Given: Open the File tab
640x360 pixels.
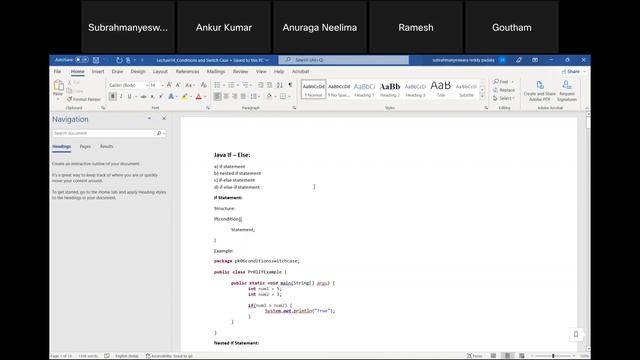Looking at the screenshot, I should 57,71.
